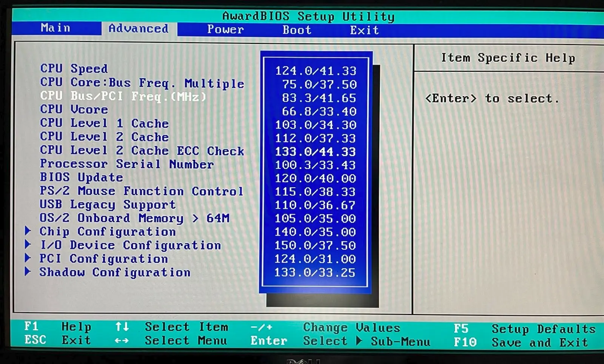This screenshot has width=604, height=364.
Task: Choose 110.0/36.67 frequency option
Action: click(315, 205)
